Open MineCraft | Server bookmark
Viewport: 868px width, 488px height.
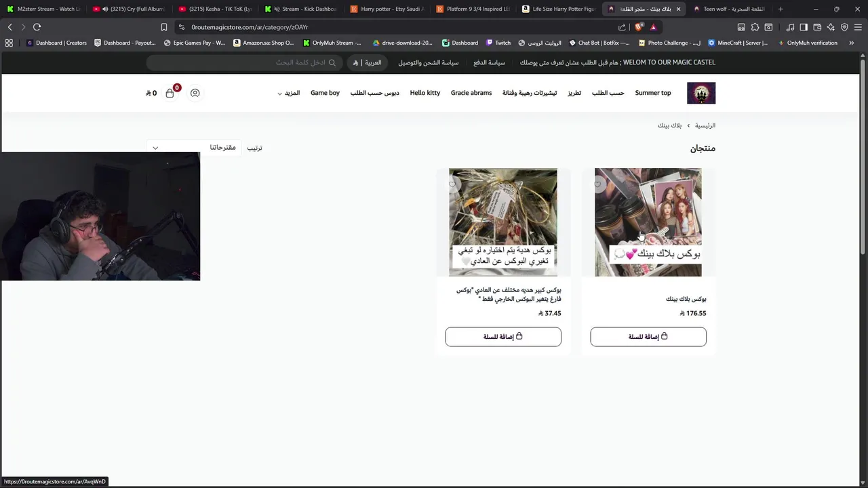738,43
